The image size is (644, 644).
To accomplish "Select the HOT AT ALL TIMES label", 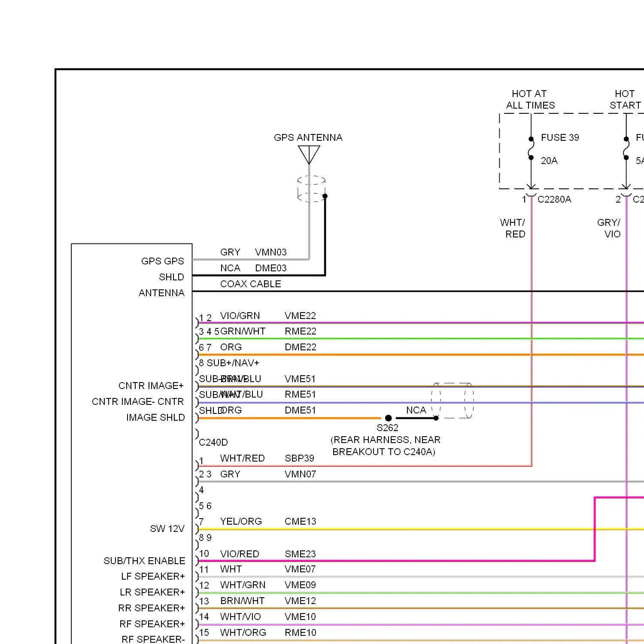I will tap(530, 100).
